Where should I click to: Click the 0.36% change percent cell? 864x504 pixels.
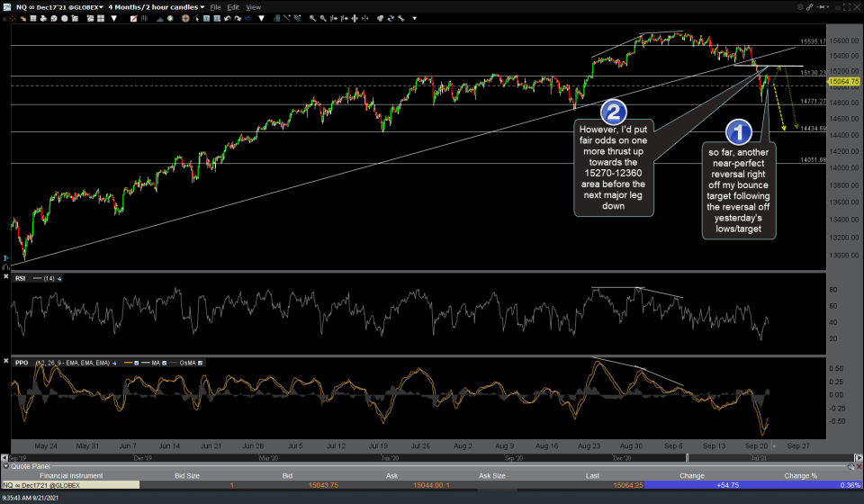click(850, 485)
